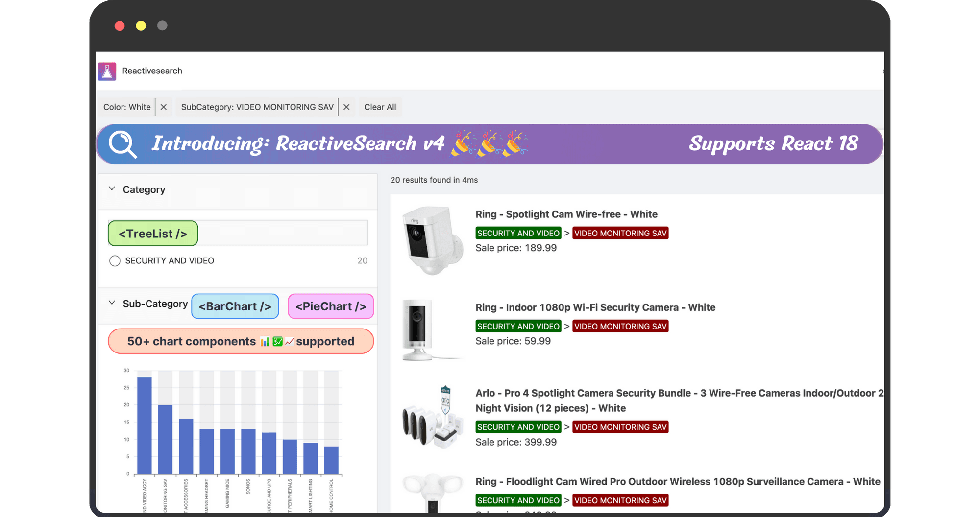The width and height of the screenshot is (980, 517).
Task: Click the Clear All button
Action: 380,107
